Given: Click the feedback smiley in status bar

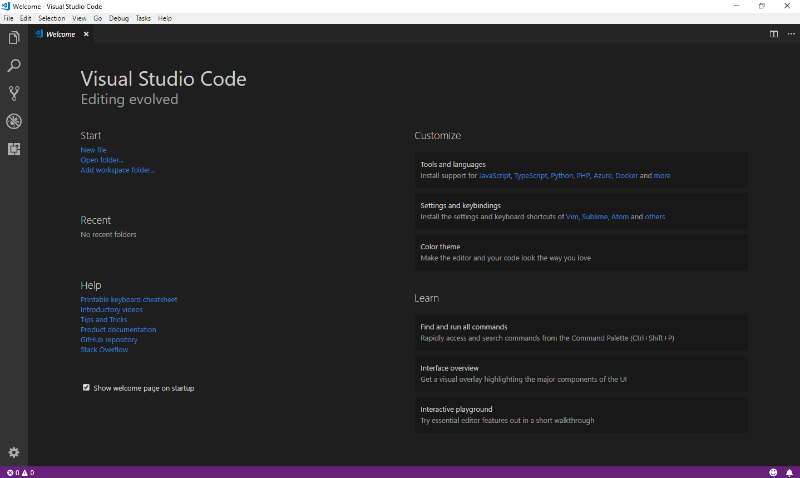Looking at the screenshot, I should pos(773,473).
